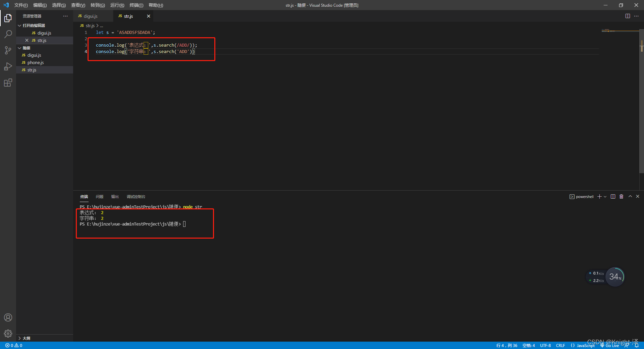Open the 文件(F) menu
The width and height of the screenshot is (644, 349).
tap(21, 5)
